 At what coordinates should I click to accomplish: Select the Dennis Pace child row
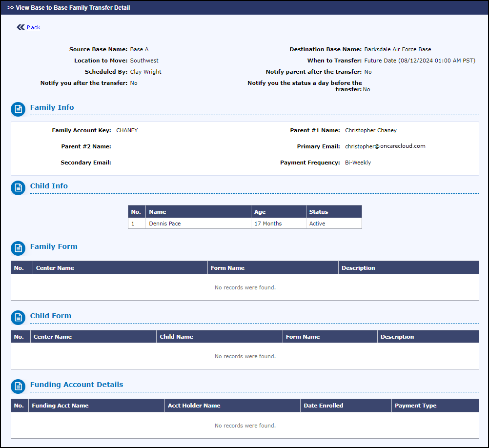pos(245,224)
